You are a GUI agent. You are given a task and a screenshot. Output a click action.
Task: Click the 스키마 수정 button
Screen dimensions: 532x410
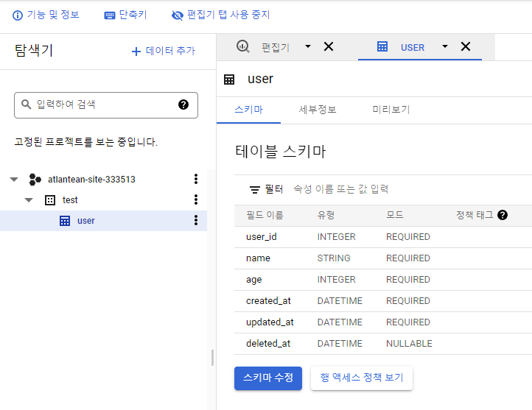pos(268,378)
